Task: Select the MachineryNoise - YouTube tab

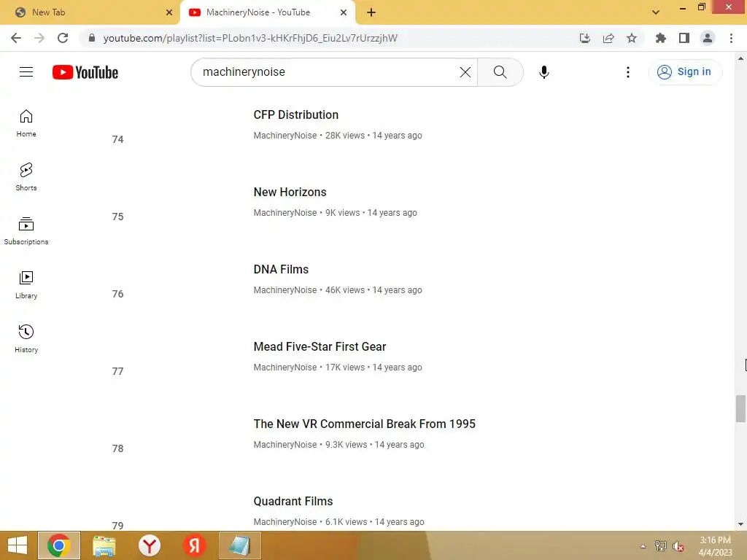Action: pos(267,12)
